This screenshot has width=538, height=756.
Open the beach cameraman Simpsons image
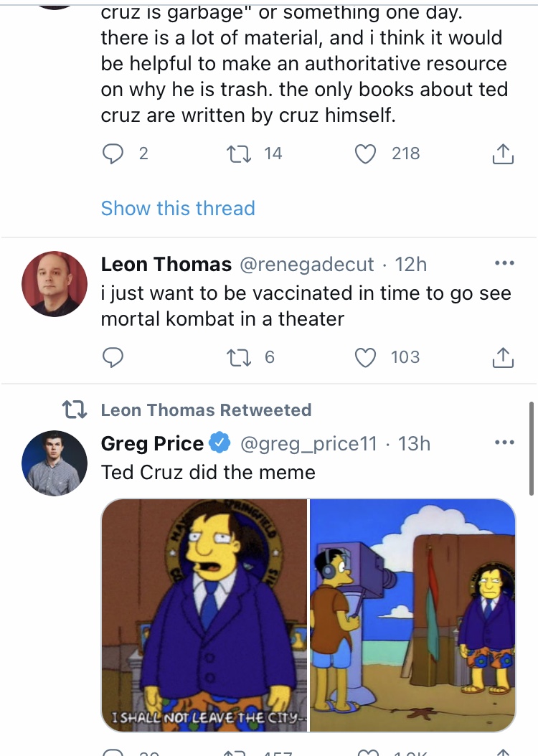pos(412,615)
